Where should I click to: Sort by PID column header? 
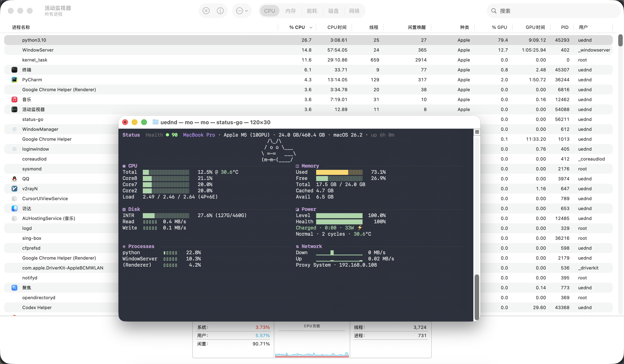point(565,27)
